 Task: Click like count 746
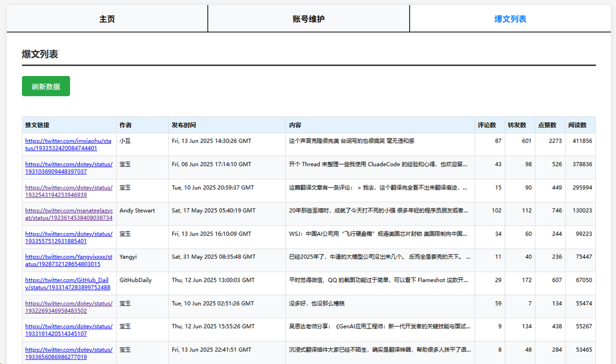(x=557, y=210)
